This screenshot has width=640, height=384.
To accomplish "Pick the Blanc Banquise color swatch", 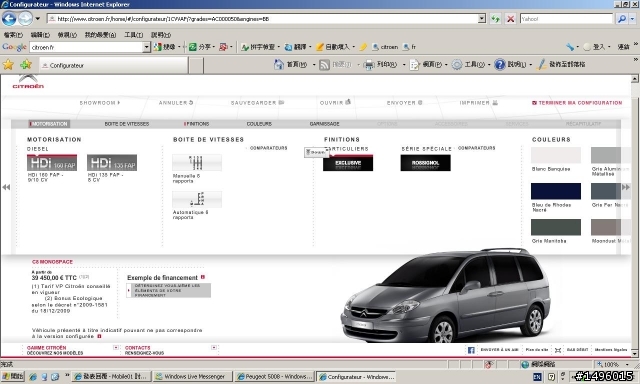I will coord(556,155).
